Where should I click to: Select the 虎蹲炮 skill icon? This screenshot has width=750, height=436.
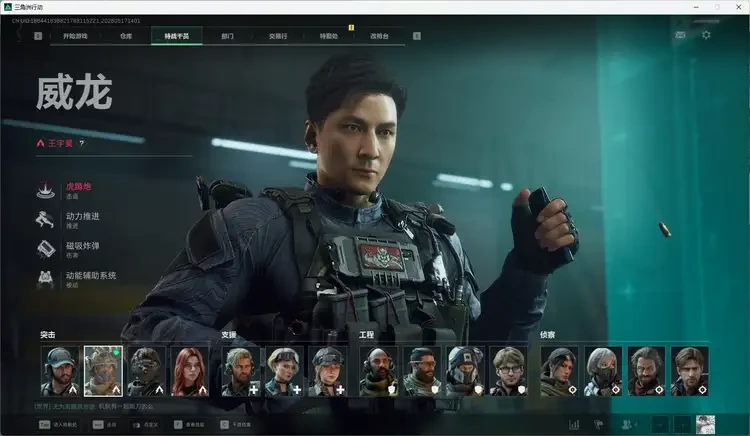click(x=46, y=190)
